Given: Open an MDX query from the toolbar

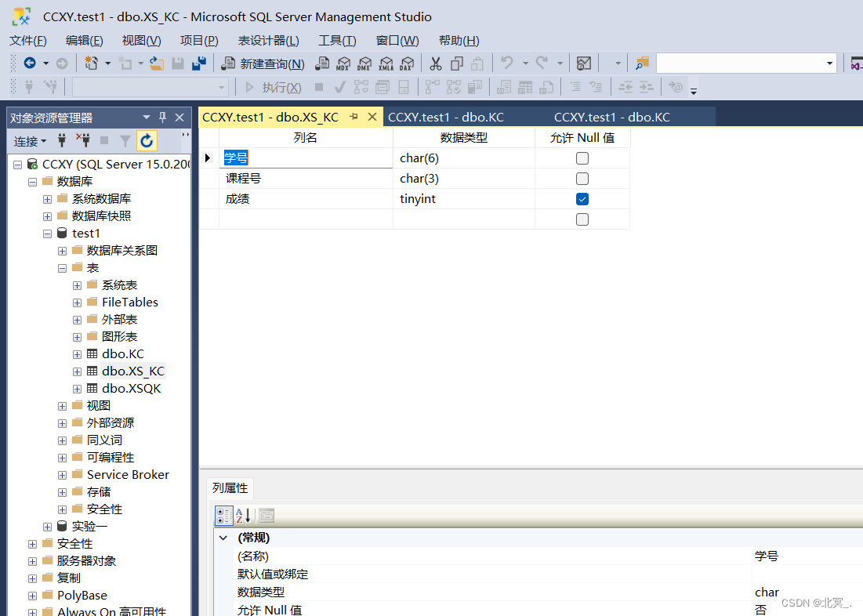Looking at the screenshot, I should [x=343, y=63].
